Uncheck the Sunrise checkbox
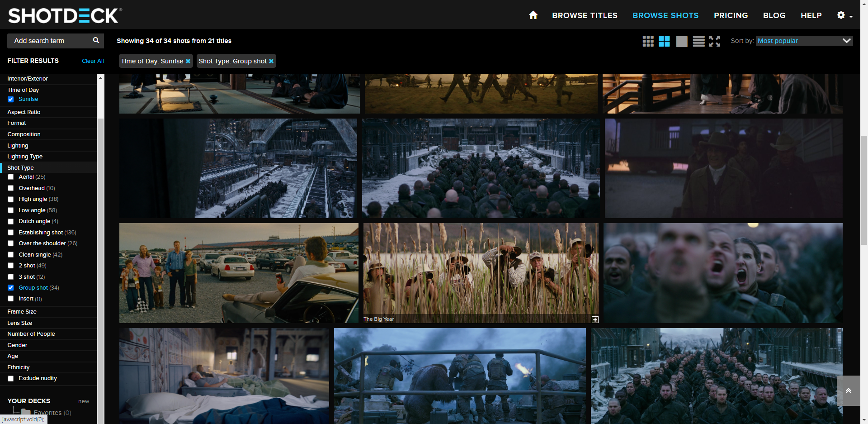The height and width of the screenshot is (424, 868). (11, 99)
